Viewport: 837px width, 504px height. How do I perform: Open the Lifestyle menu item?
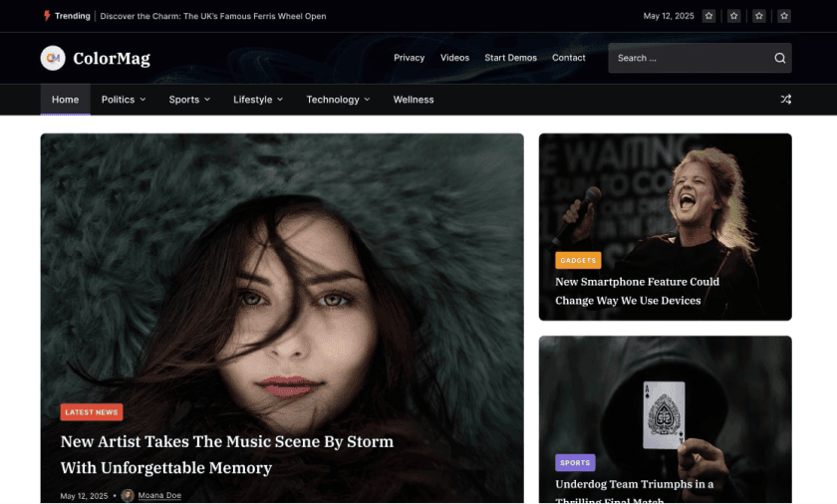point(252,100)
